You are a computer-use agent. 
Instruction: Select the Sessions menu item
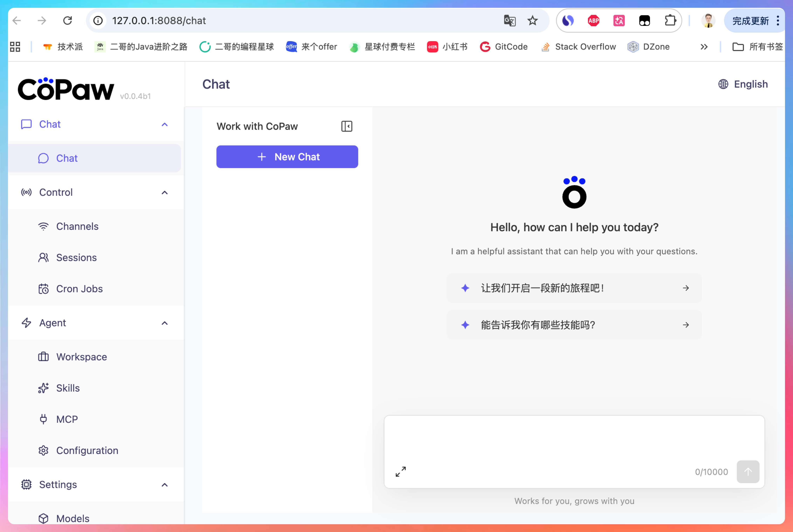point(76,257)
